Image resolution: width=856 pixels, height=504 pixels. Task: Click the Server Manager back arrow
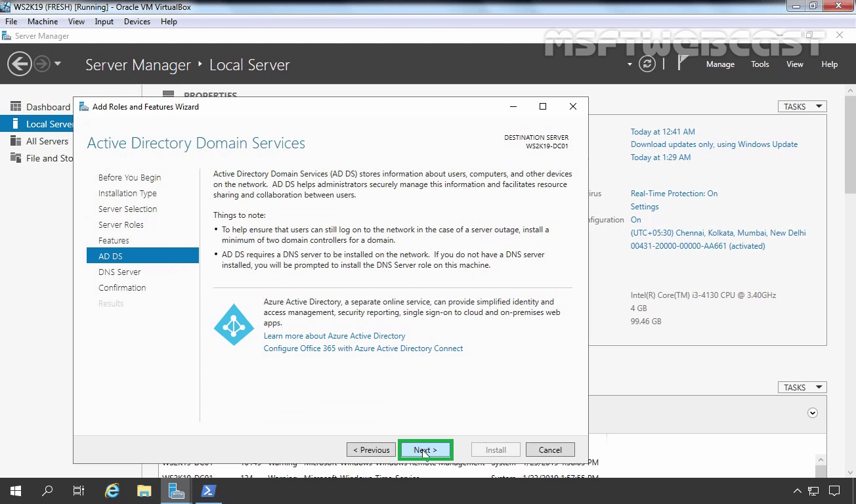[20, 64]
